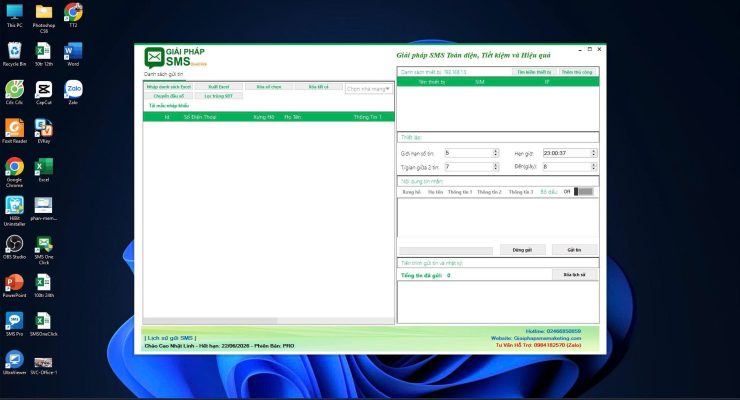This screenshot has height=400, width=740.
Task: Open the Lịch sử gửi SMS link
Action: click(171, 338)
